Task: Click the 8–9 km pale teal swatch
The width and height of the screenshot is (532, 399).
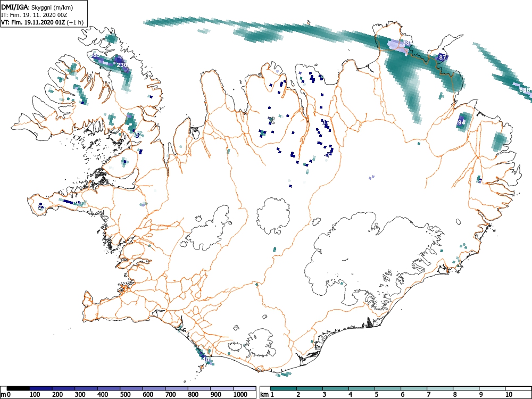Action: (x=466, y=388)
